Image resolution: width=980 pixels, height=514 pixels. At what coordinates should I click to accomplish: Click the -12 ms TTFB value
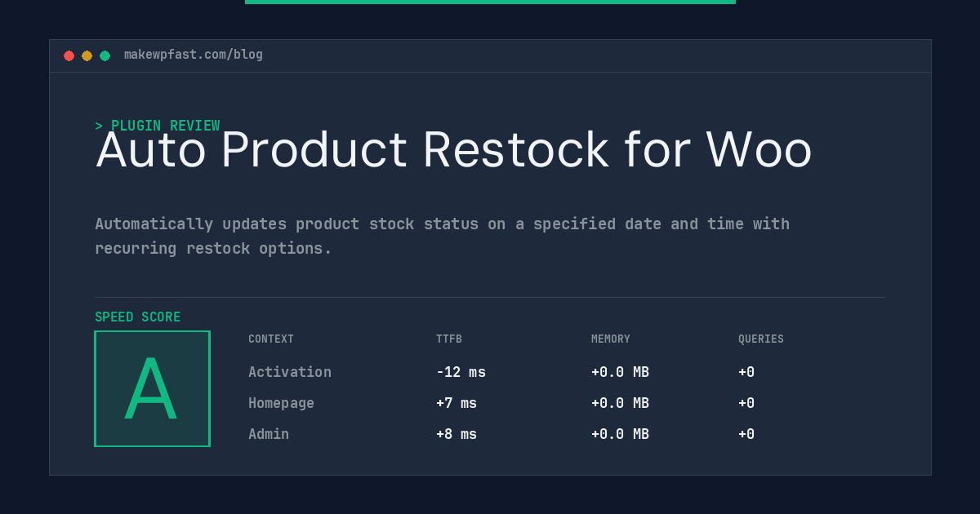point(461,372)
